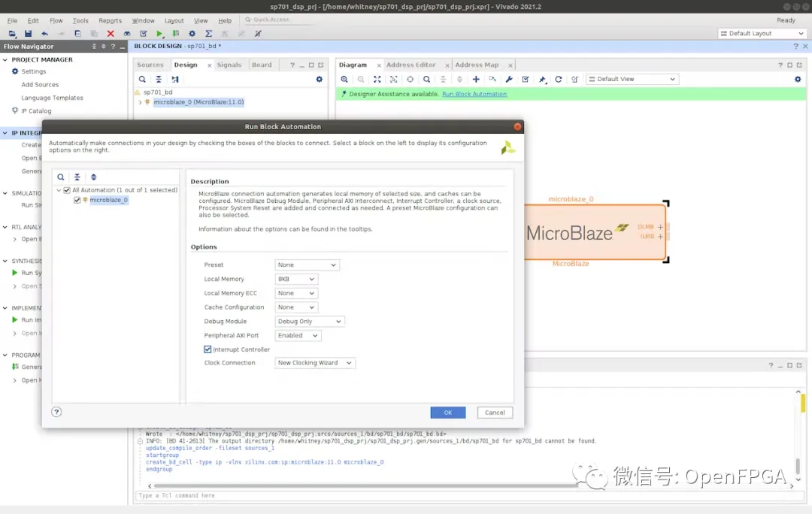Viewport: 812px width, 514px height.
Task: Click search icon in Run Block Automation dialog
Action: pos(61,177)
